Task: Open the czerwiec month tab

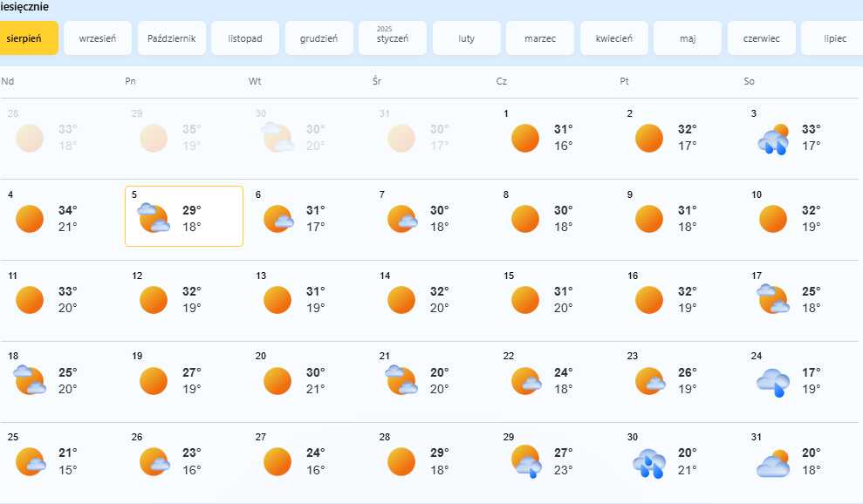Action: pos(761,38)
